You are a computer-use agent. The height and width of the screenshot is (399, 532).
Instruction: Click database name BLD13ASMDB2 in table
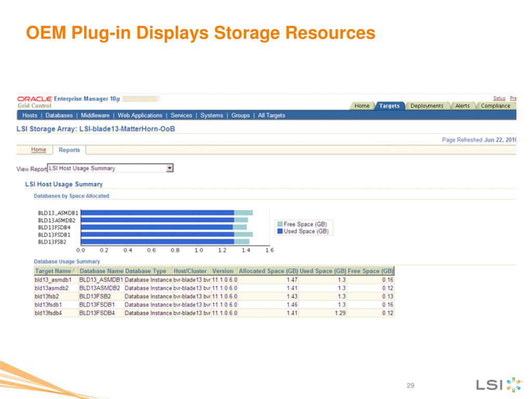[x=99, y=288]
